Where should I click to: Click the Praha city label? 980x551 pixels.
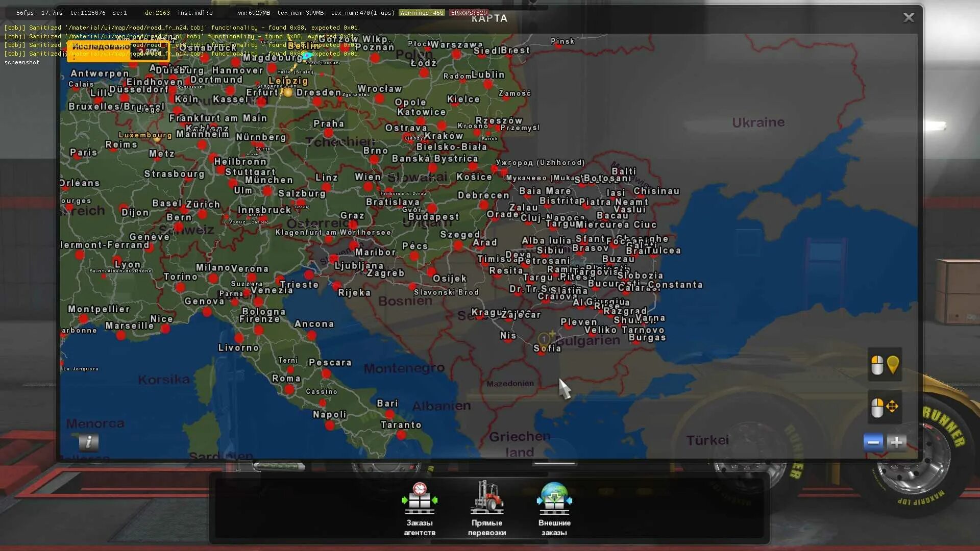tap(329, 123)
